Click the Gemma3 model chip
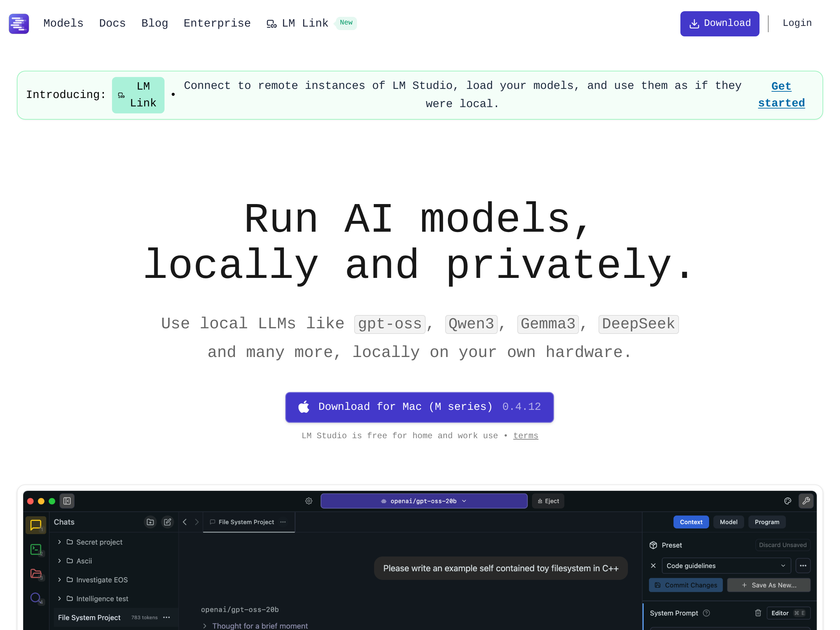The image size is (840, 630). 548,324
